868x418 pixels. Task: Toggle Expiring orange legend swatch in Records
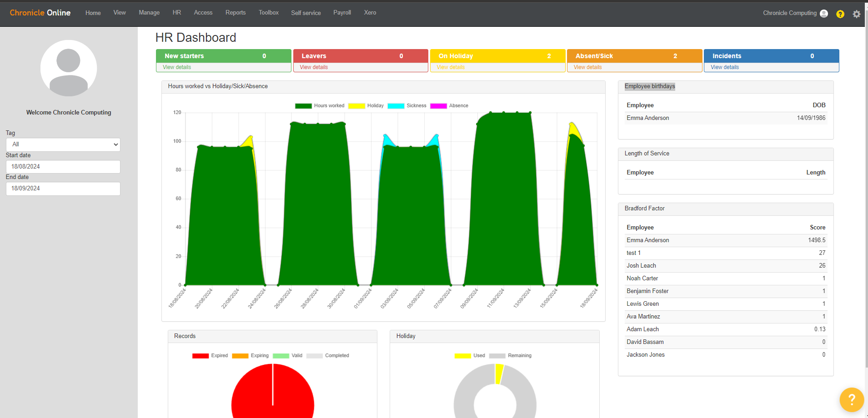pos(240,356)
